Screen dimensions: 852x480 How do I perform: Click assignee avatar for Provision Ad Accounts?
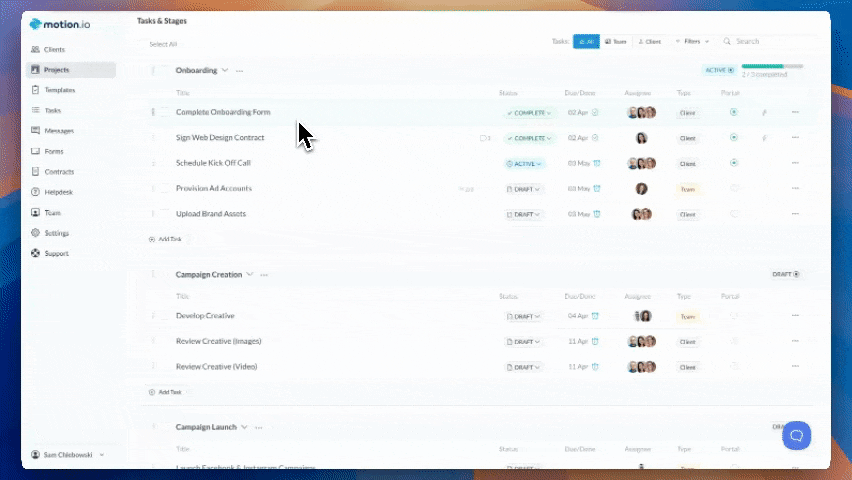click(642, 189)
